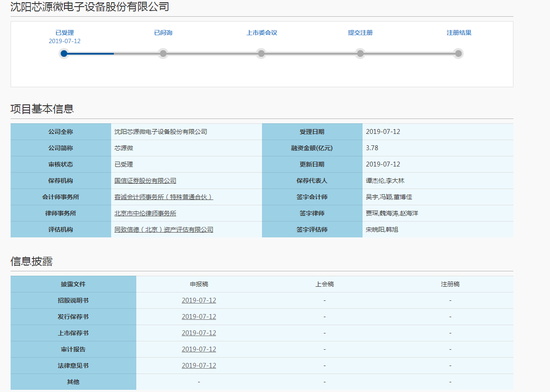Click the 上会稿 column header

coord(324,284)
